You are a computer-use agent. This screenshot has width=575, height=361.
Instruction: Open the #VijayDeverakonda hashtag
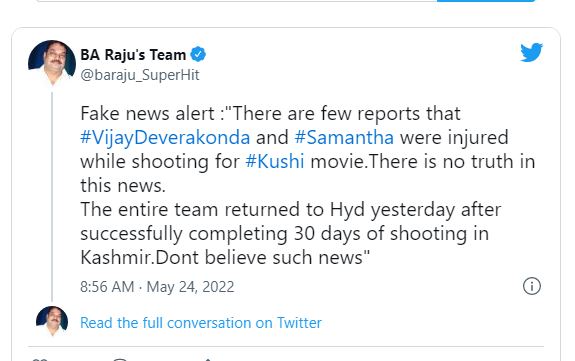coord(165,138)
